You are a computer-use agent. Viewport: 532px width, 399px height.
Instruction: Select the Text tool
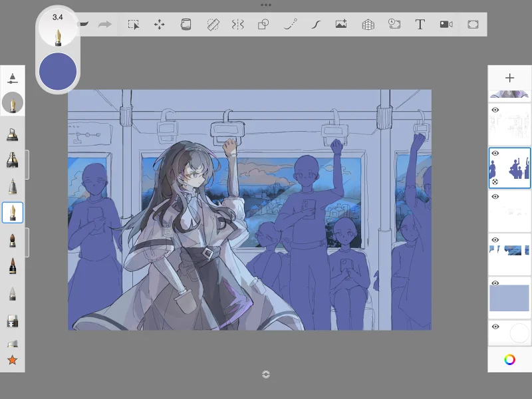[x=420, y=25]
